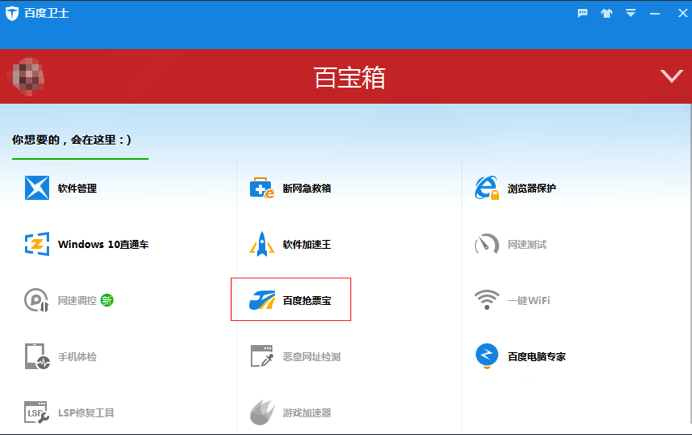Image resolution: width=692 pixels, height=435 pixels.
Task: Open the 手机体检 phone checkup icon
Action: [x=37, y=356]
